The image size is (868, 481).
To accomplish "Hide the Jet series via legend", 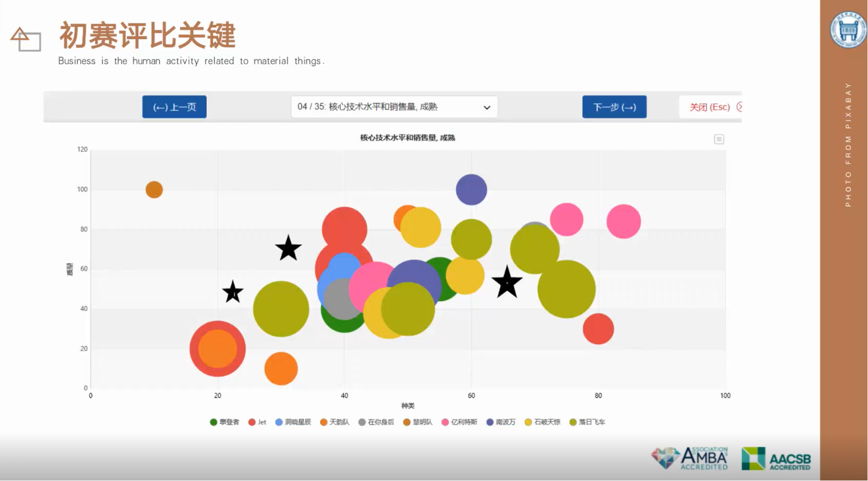I will point(257,422).
